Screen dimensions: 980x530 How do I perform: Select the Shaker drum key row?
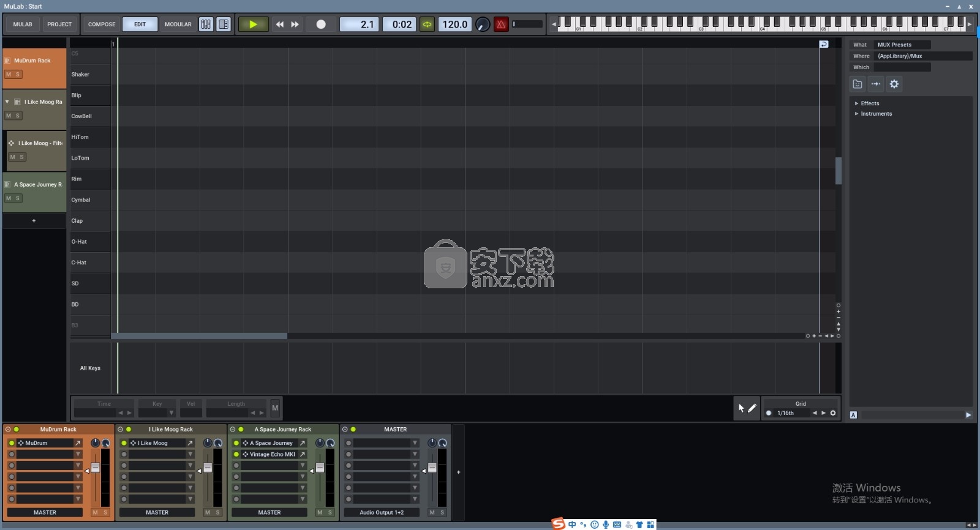(90, 75)
